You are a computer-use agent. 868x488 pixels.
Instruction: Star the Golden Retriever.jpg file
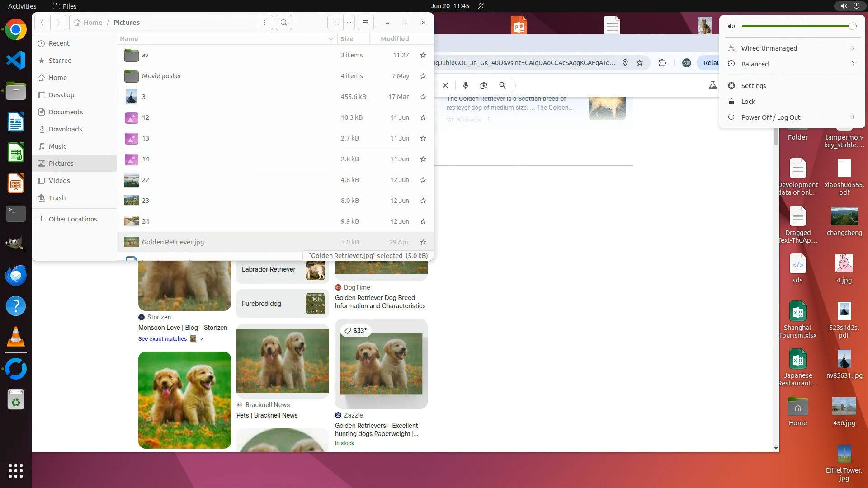tap(423, 242)
